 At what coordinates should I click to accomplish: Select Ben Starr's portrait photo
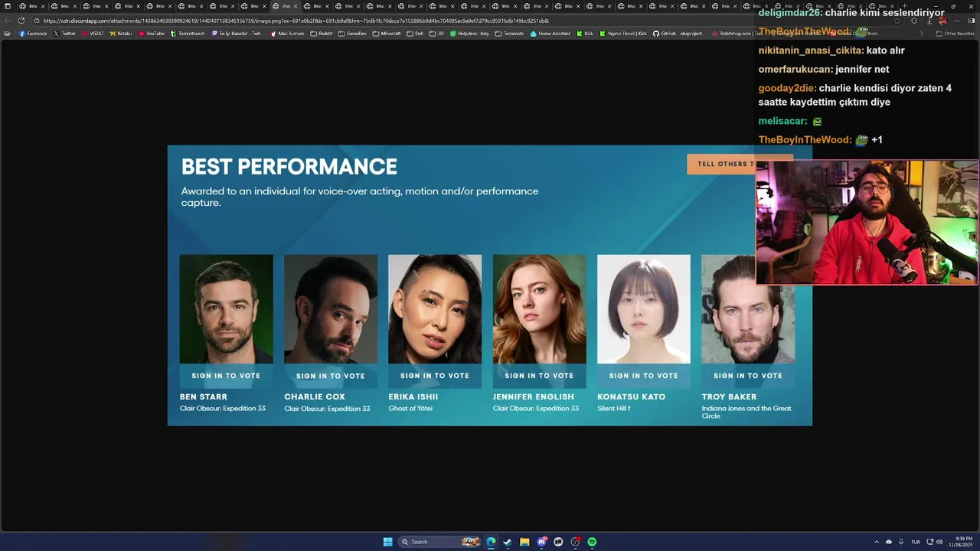click(226, 309)
